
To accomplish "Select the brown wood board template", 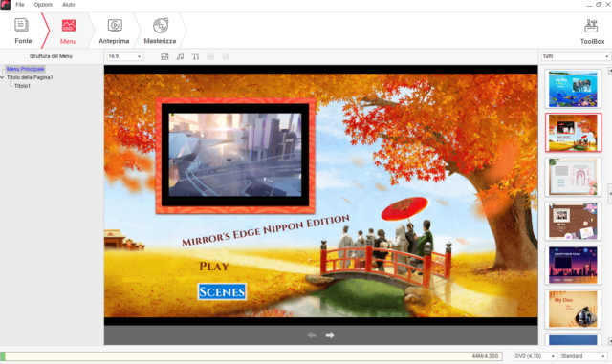I will point(573,221).
